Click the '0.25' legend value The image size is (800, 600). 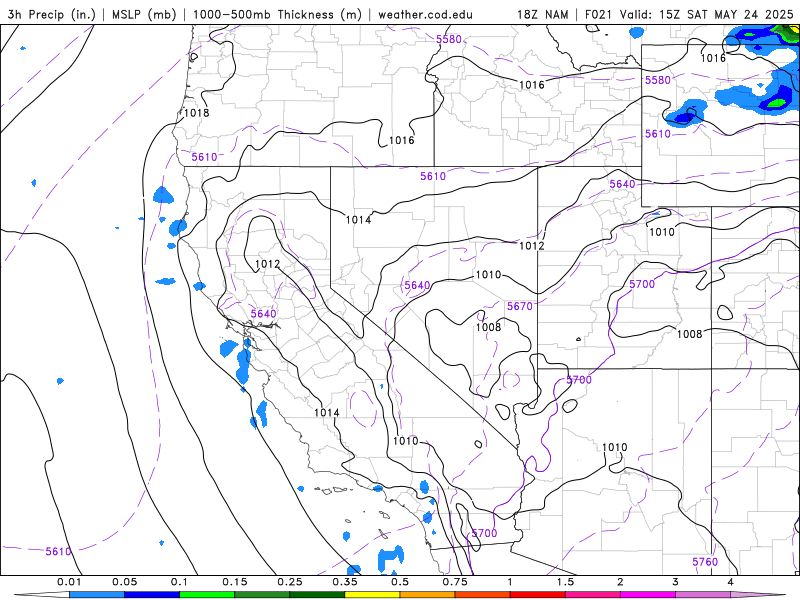point(290,582)
